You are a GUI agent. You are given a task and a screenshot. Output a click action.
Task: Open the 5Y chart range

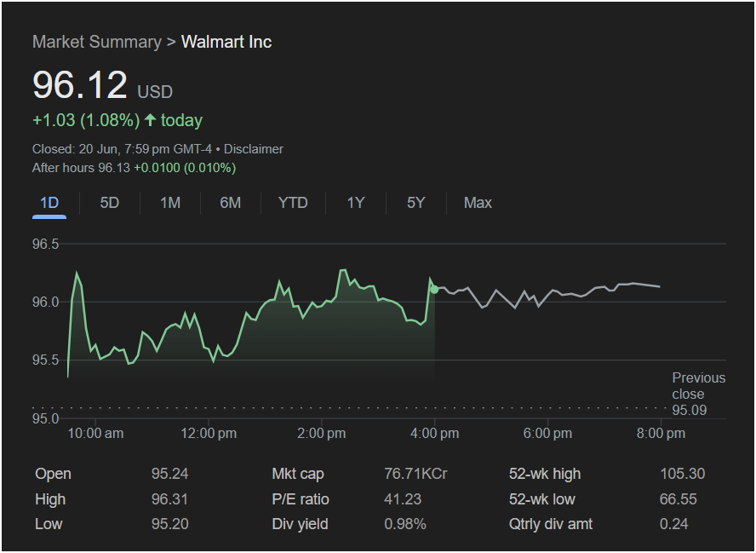click(x=415, y=203)
